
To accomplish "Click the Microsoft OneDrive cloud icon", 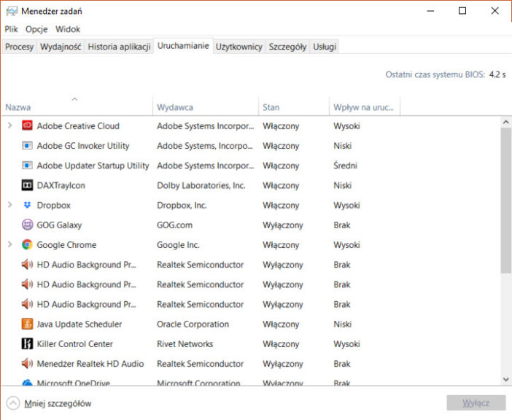I will [27, 383].
